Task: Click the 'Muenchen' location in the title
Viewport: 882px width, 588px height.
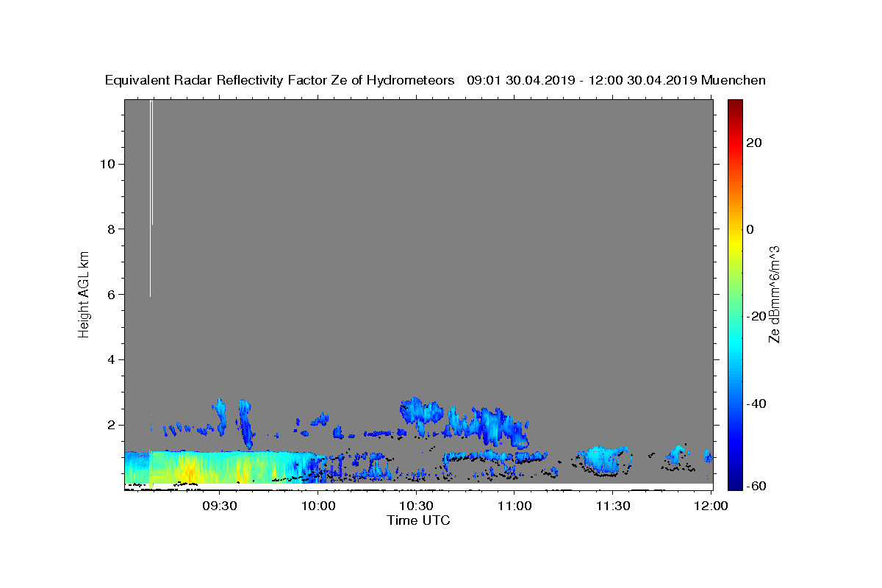Action: (x=734, y=80)
